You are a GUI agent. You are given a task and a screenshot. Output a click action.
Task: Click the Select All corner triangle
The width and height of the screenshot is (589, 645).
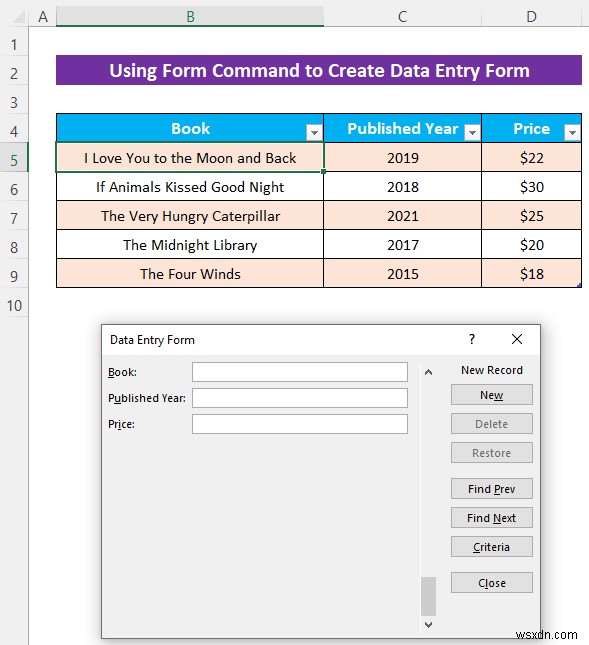click(x=18, y=16)
